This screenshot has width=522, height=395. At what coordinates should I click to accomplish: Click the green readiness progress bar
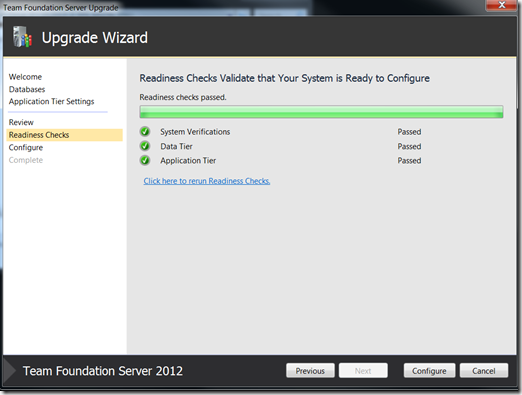(x=321, y=112)
